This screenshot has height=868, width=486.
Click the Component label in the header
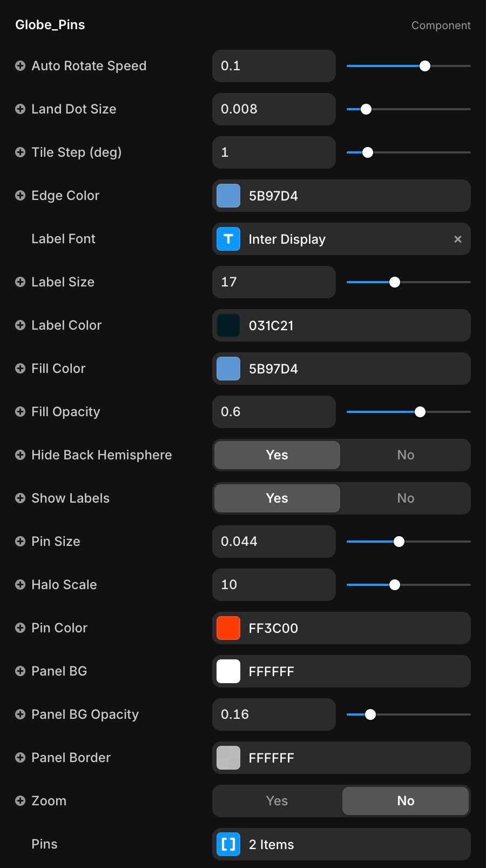click(441, 25)
